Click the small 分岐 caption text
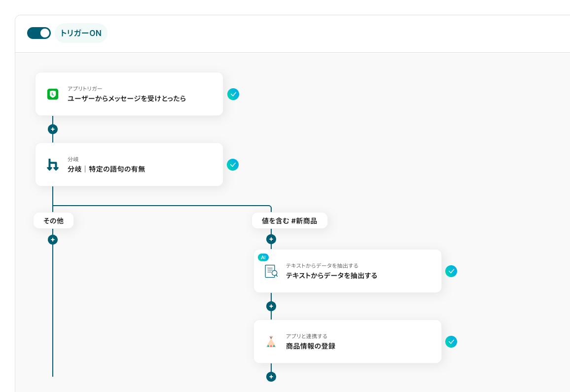Image resolution: width=570 pixels, height=392 pixels. (x=73, y=159)
